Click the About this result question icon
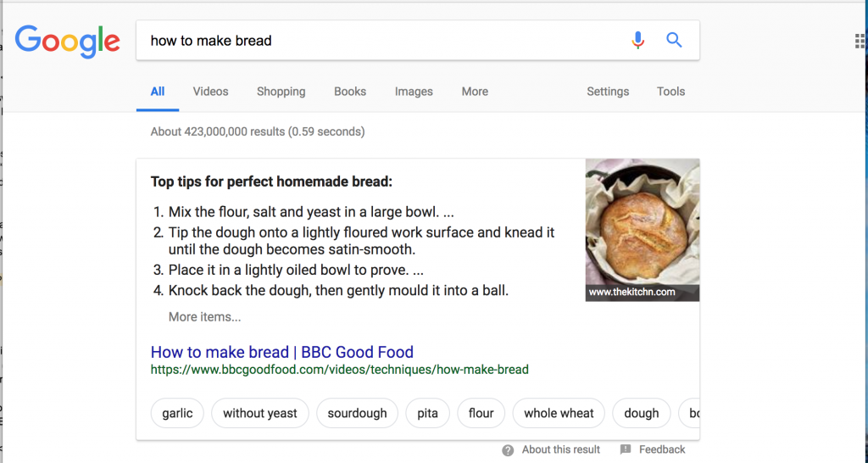This screenshot has width=868, height=463. [508, 450]
